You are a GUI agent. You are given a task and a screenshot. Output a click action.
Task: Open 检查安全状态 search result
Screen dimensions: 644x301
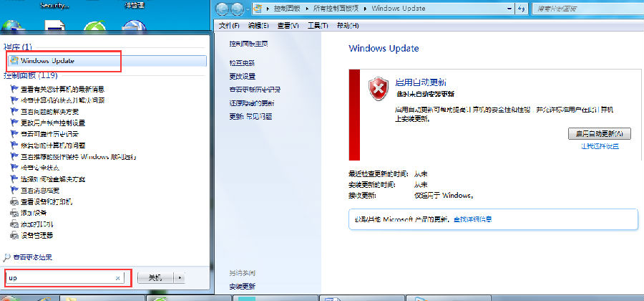pos(40,168)
